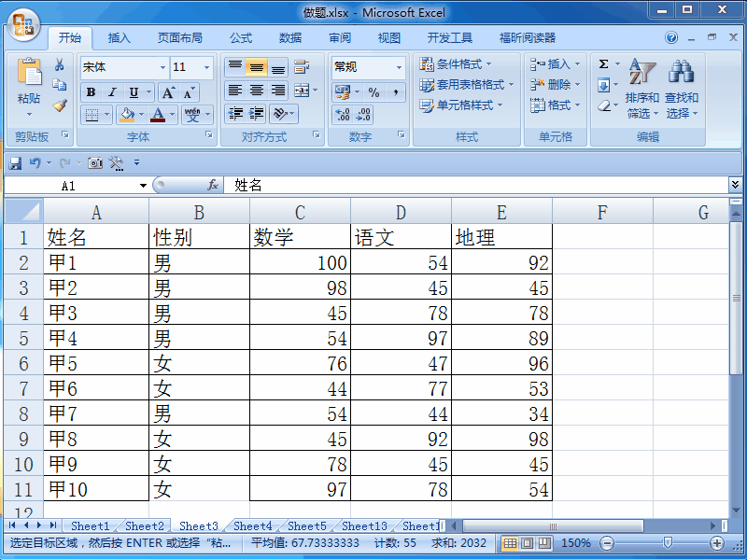Click the AutoSum sigma icon
Image resolution: width=747 pixels, height=560 pixels.
(x=603, y=64)
